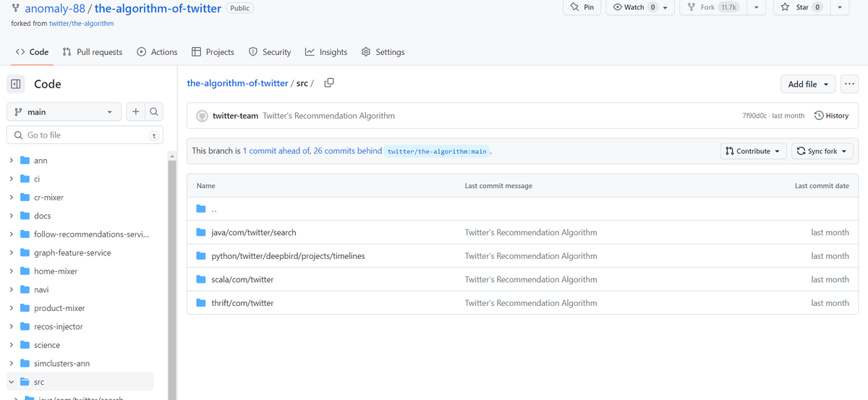Click the-algorithm-of-twitter breadcrumb link
This screenshot has height=400, width=868.
pos(238,83)
